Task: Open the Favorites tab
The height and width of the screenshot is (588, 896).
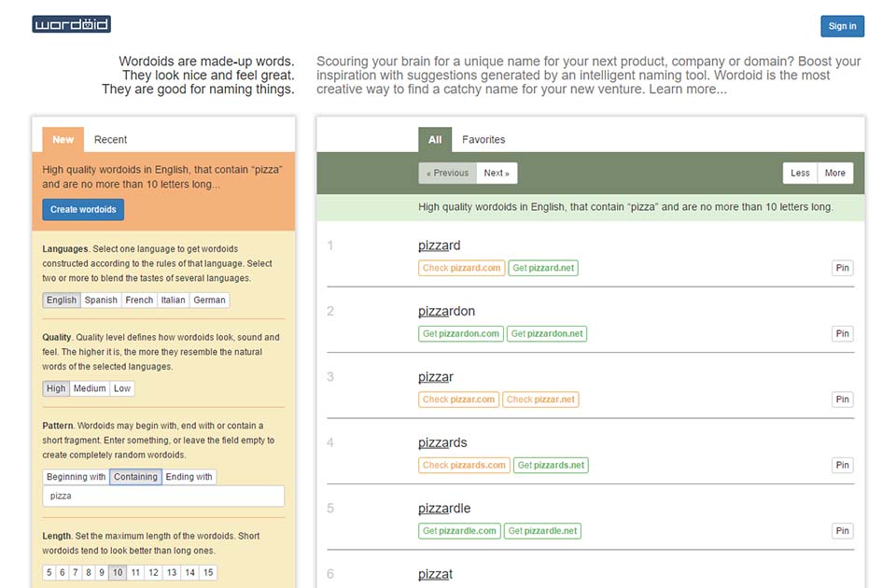Action: click(x=483, y=139)
